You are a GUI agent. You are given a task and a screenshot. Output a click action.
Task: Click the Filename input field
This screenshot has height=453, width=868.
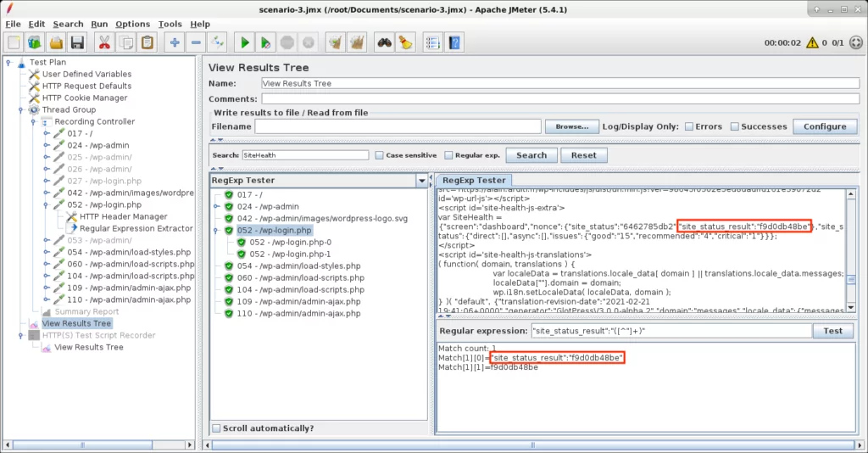(x=398, y=126)
